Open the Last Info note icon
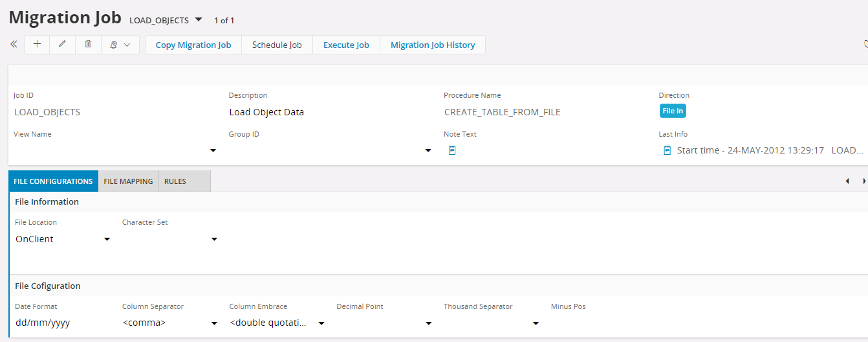Viewport: 868px width, 342px height. click(x=667, y=150)
